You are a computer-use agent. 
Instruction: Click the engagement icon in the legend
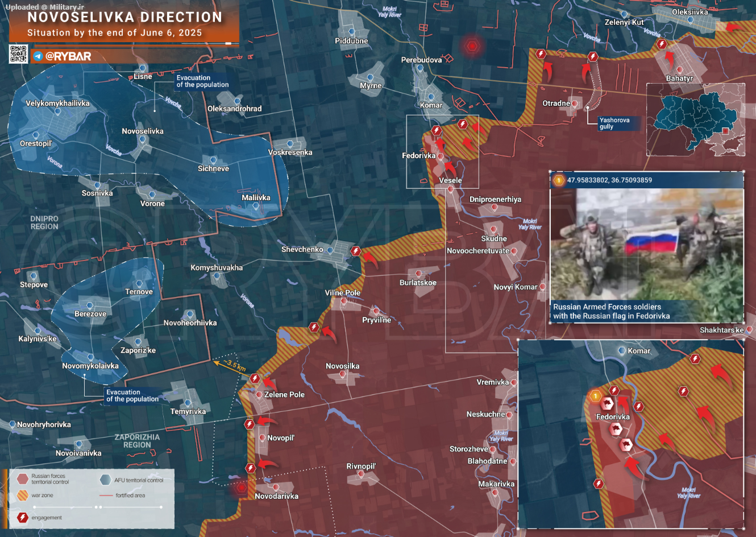tap(22, 518)
